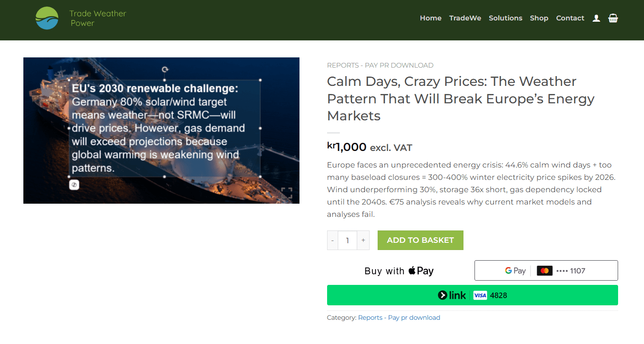Open the TradeWe menu item
This screenshot has width=644, height=344.
[465, 18]
